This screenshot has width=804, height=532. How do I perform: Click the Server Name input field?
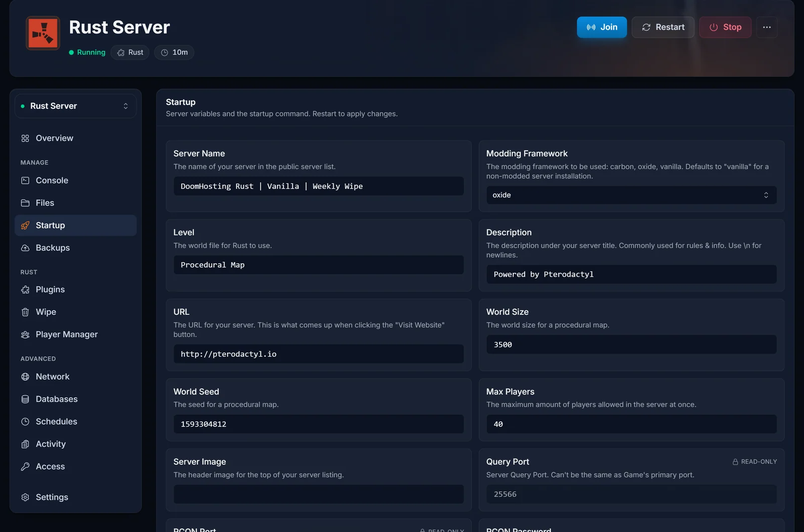(x=319, y=186)
